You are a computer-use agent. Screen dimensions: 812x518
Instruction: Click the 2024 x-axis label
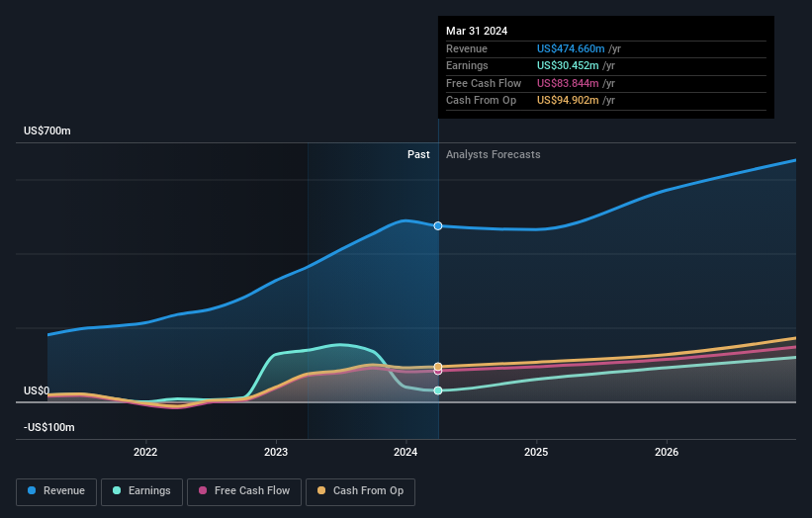coord(406,452)
